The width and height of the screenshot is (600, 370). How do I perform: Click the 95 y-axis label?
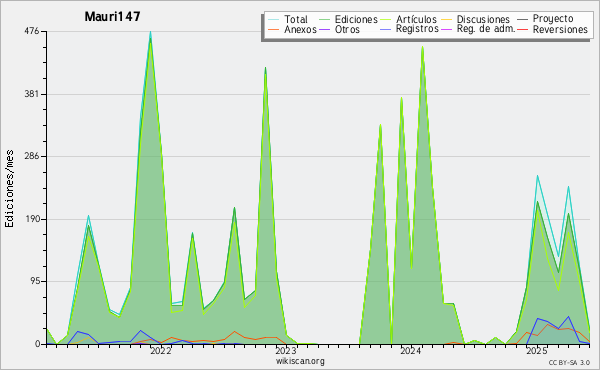coord(34,281)
